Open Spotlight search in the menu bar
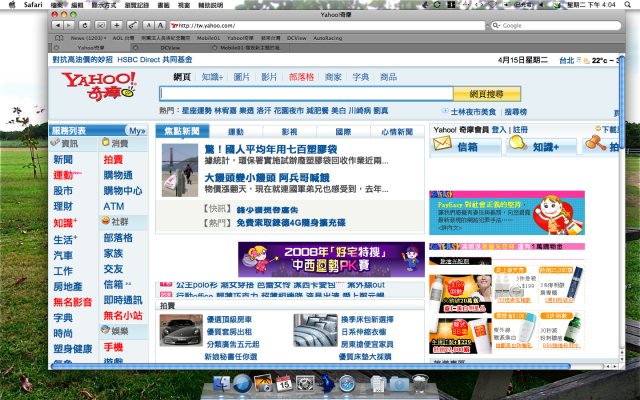The height and width of the screenshot is (400, 640). [628, 4]
